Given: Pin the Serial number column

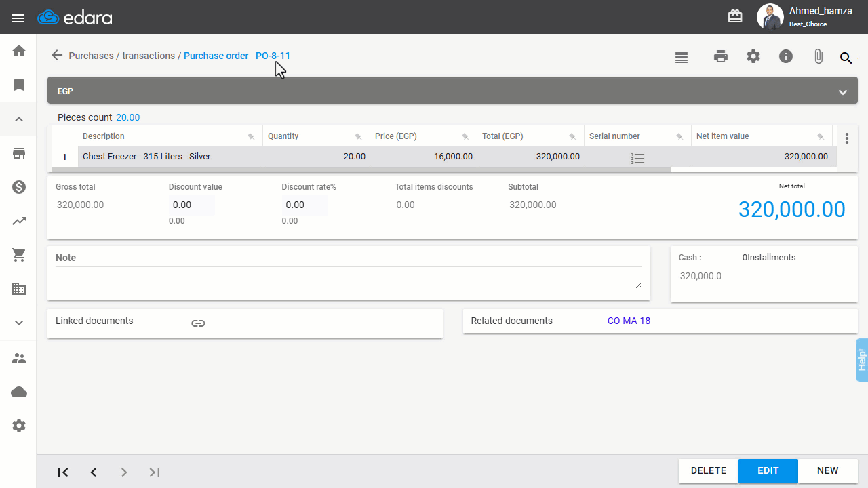Looking at the screenshot, I should [679, 137].
